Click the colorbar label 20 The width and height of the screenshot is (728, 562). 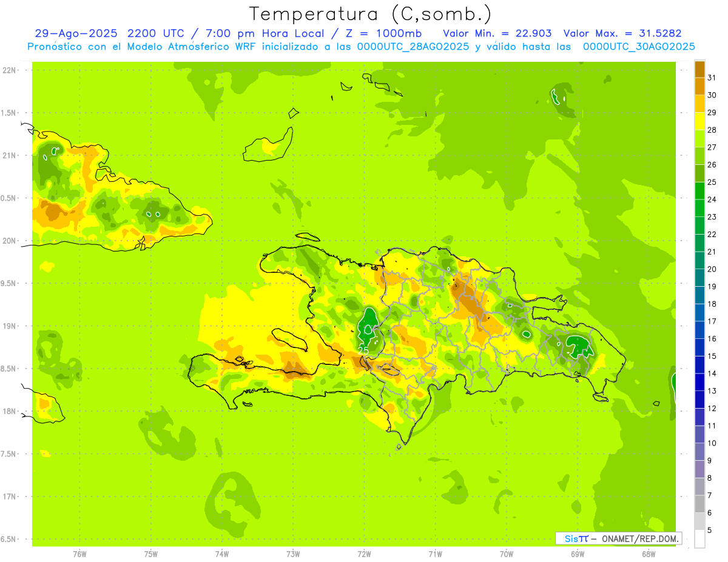(x=712, y=269)
